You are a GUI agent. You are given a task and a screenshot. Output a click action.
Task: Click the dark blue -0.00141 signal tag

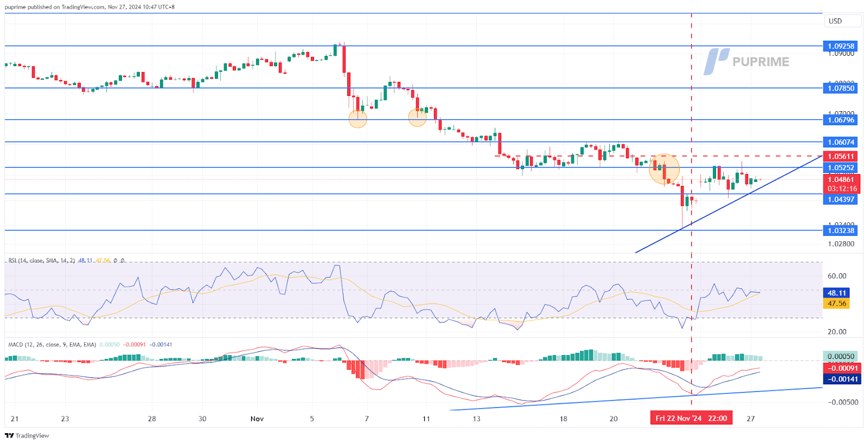pyautogui.click(x=841, y=379)
